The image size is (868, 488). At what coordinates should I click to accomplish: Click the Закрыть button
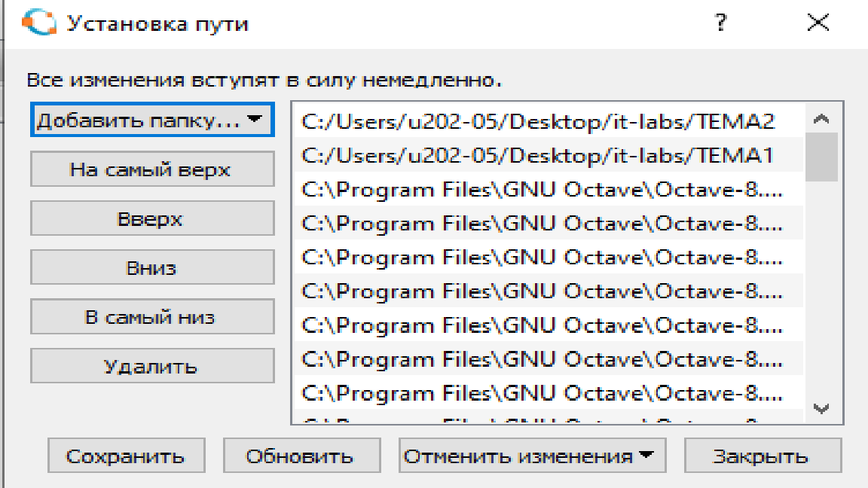tap(763, 455)
